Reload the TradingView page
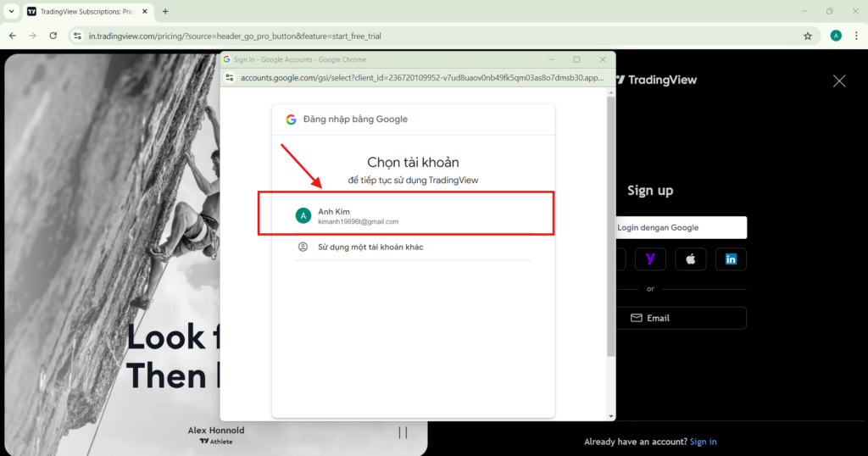Screen dimensions: 868x456 click(x=53, y=36)
